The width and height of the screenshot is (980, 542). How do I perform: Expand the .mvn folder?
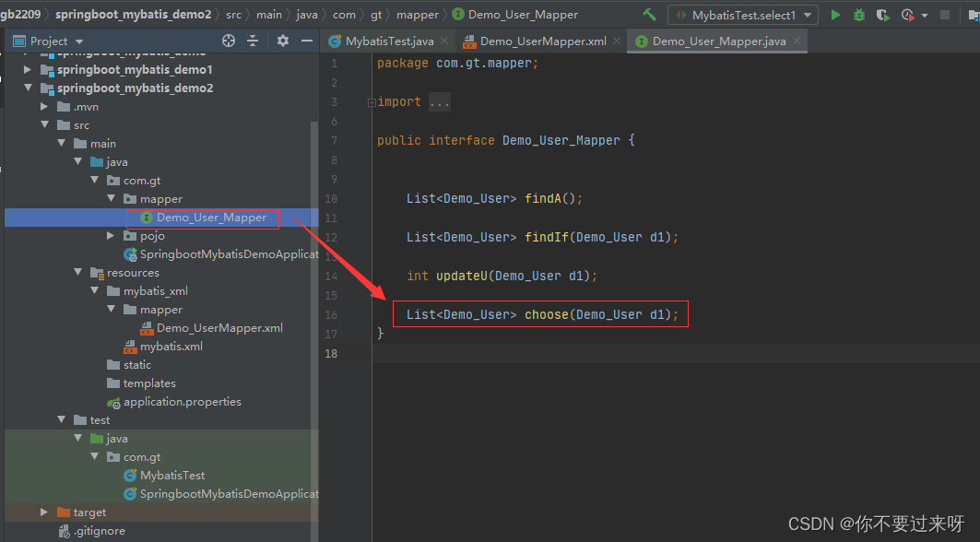pos(44,107)
